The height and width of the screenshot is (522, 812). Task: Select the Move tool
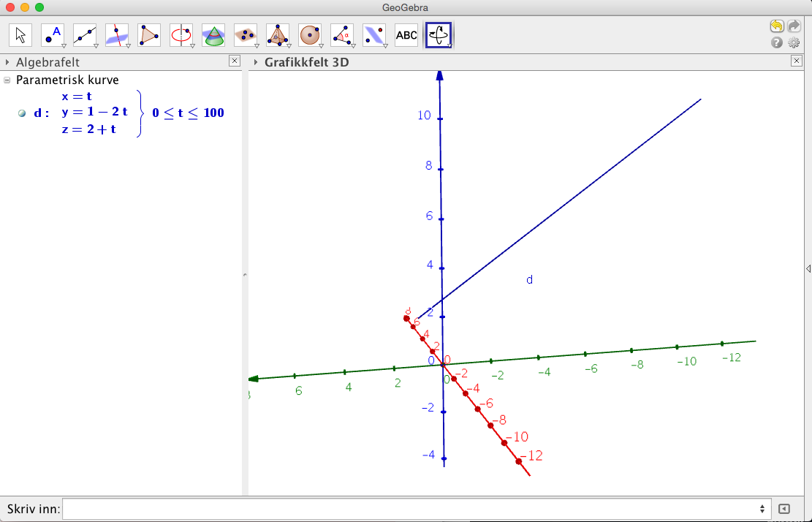[x=20, y=34]
